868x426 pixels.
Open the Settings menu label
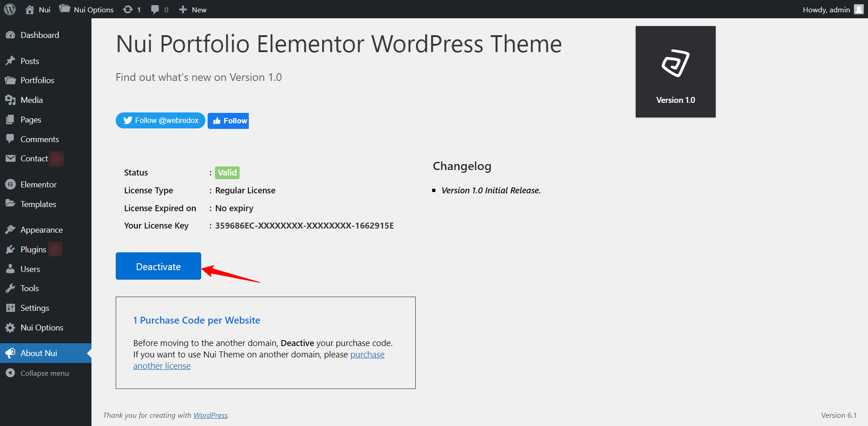tap(35, 308)
